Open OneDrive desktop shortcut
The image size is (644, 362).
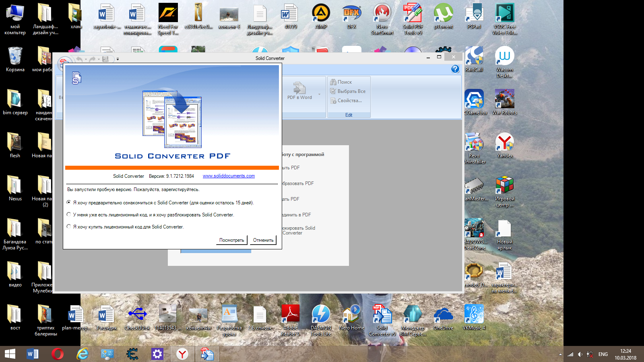tap(443, 317)
